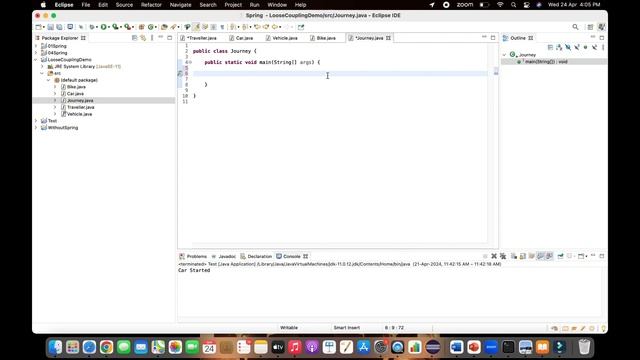
Task: Expand JRE System Library node
Action: coord(42,67)
